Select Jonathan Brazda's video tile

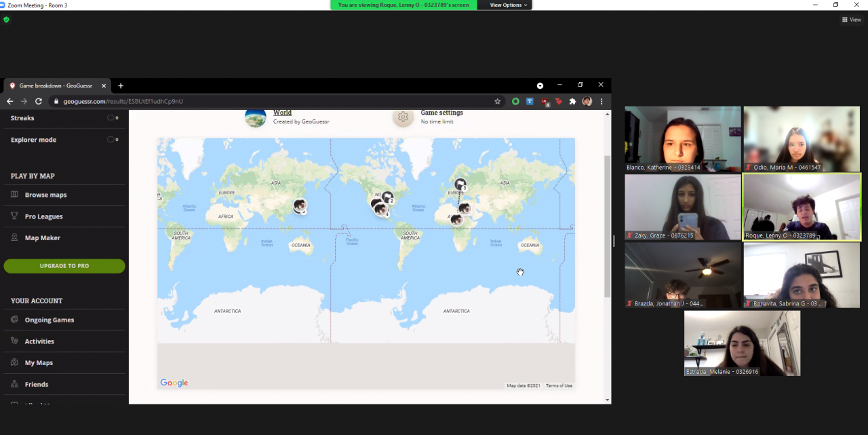(x=683, y=276)
